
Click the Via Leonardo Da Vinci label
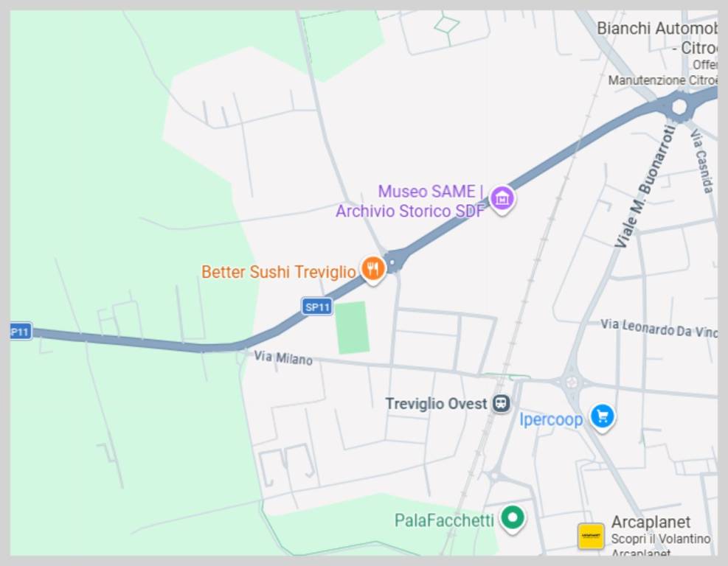tap(659, 329)
